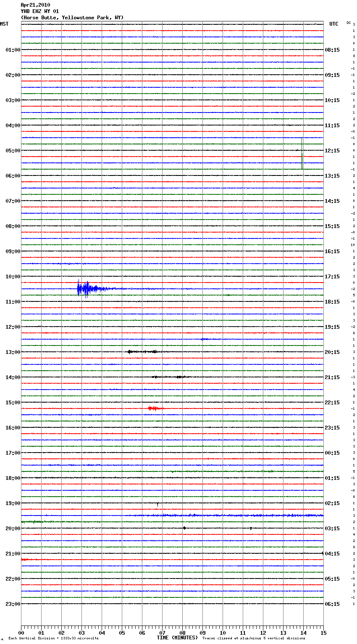The width and height of the screenshot is (357, 644).
Task: Select the 13:00 MST time label
Action: [13, 352]
